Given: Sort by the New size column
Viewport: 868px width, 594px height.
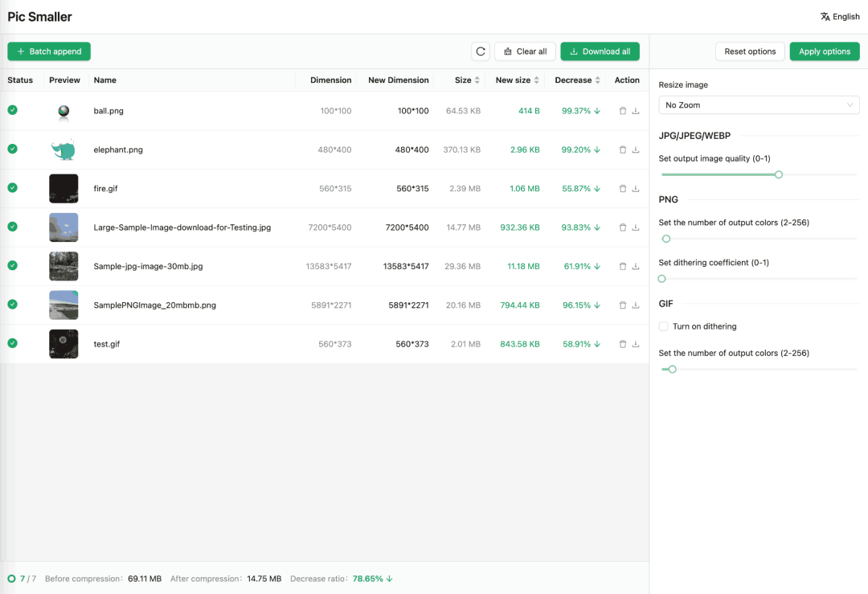Looking at the screenshot, I should (x=517, y=80).
